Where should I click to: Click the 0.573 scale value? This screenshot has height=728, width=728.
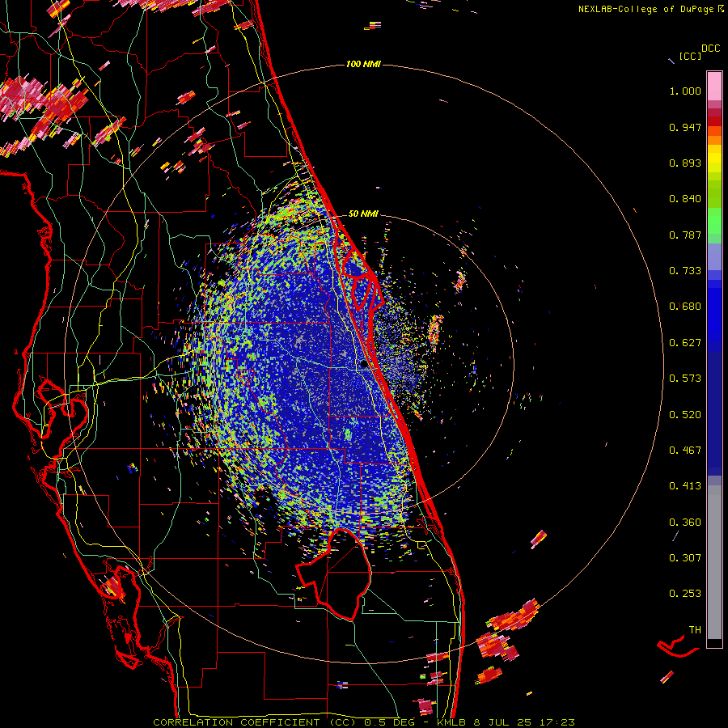tap(685, 379)
